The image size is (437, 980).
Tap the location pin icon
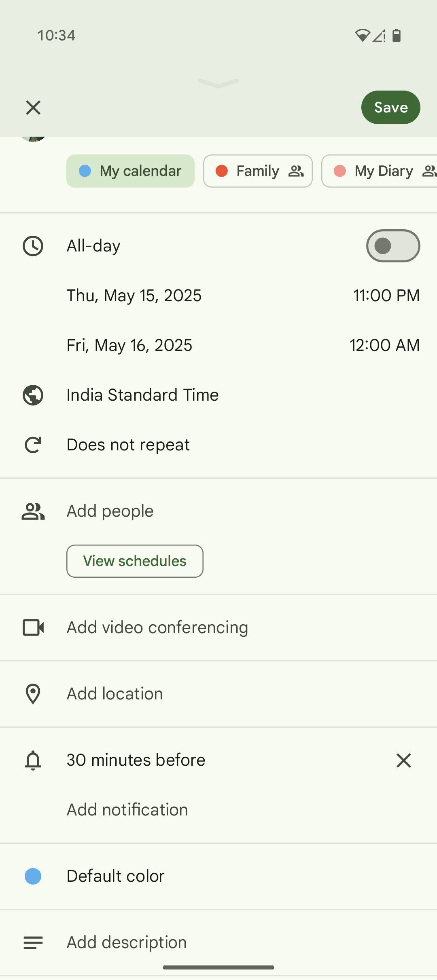[33, 694]
